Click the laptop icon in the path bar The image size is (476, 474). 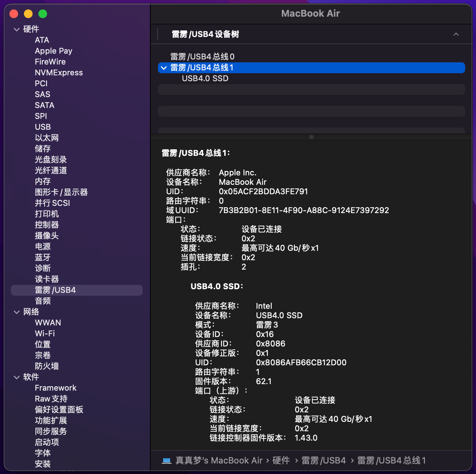point(167,461)
